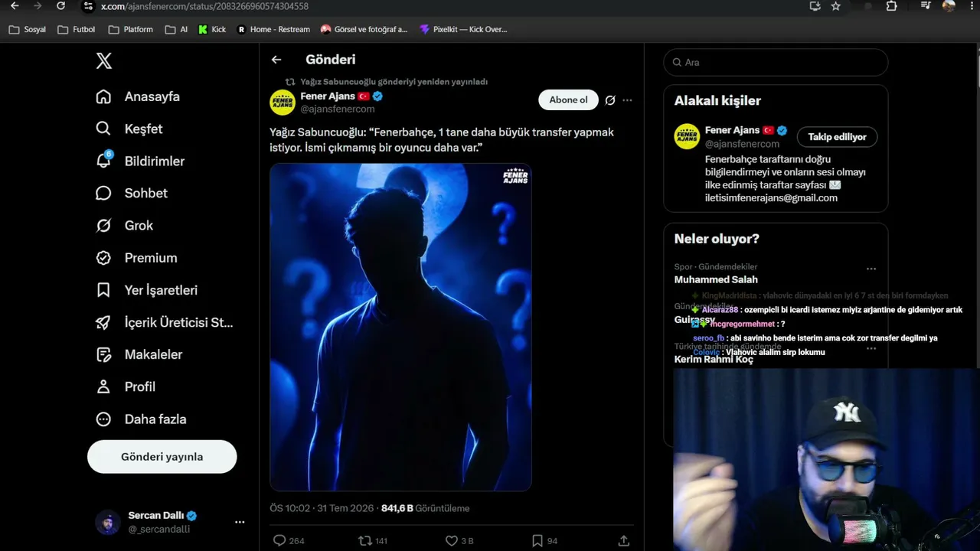
Task: Click the Sercan Dallı profile avatar
Action: [x=108, y=522]
